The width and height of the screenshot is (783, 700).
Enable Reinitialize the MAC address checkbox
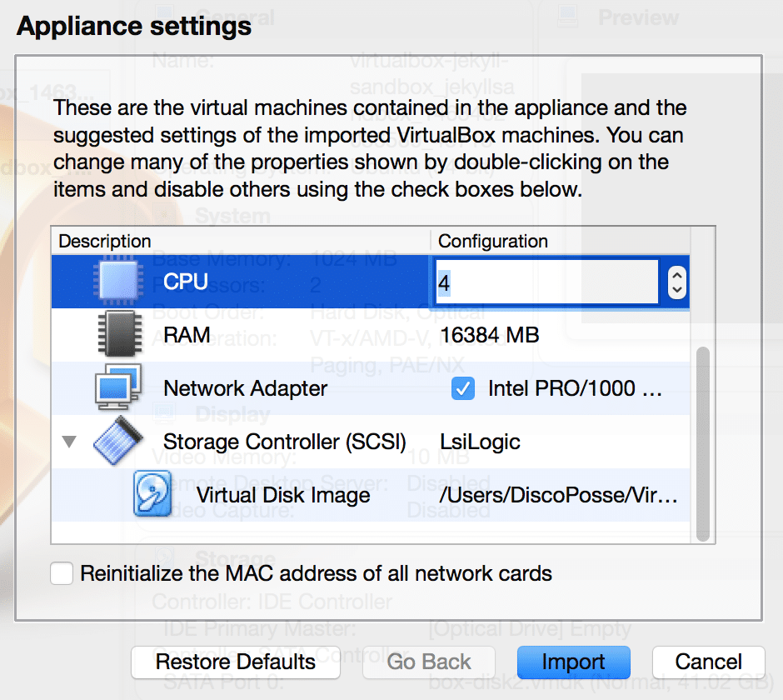(x=62, y=573)
